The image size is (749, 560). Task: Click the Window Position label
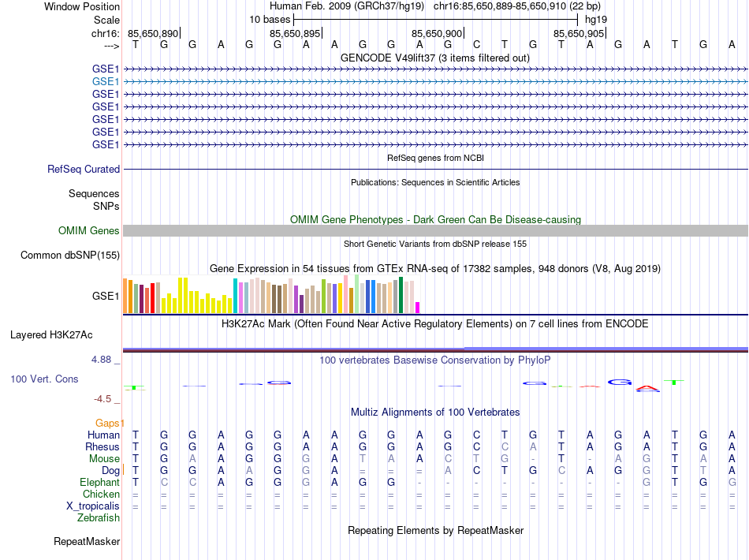coord(82,6)
